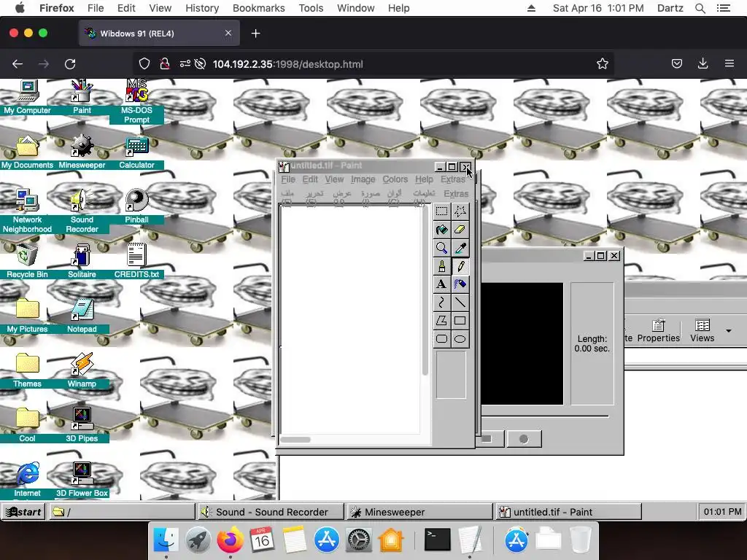The image size is (747, 560).
Task: Open a new Firefox tab
Action: click(256, 34)
